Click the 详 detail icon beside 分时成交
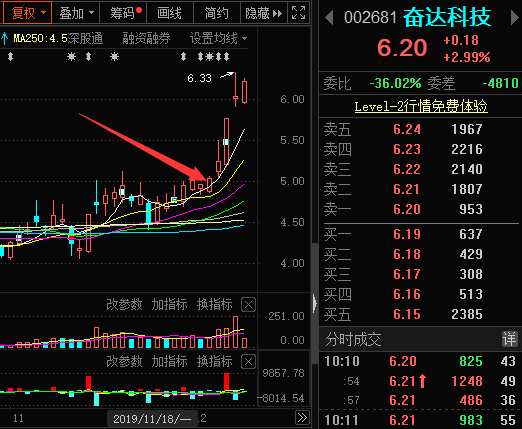This screenshot has height=429, width=522. (510, 339)
